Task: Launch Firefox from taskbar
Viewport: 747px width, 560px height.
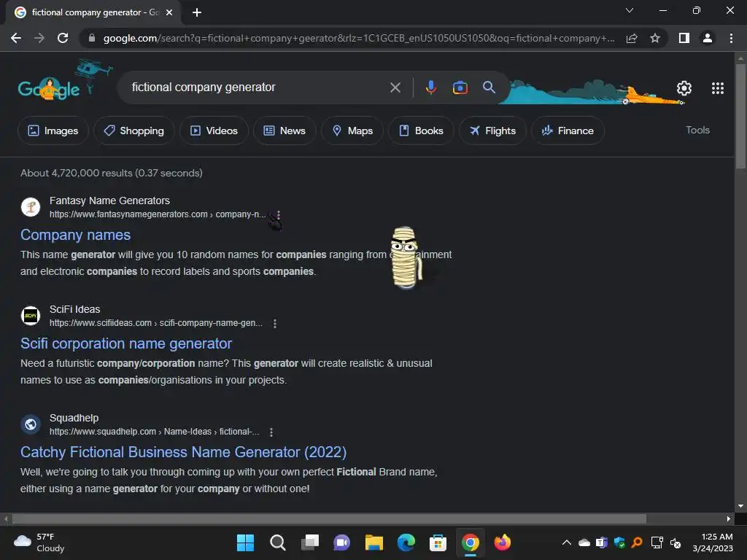Action: (x=502, y=542)
